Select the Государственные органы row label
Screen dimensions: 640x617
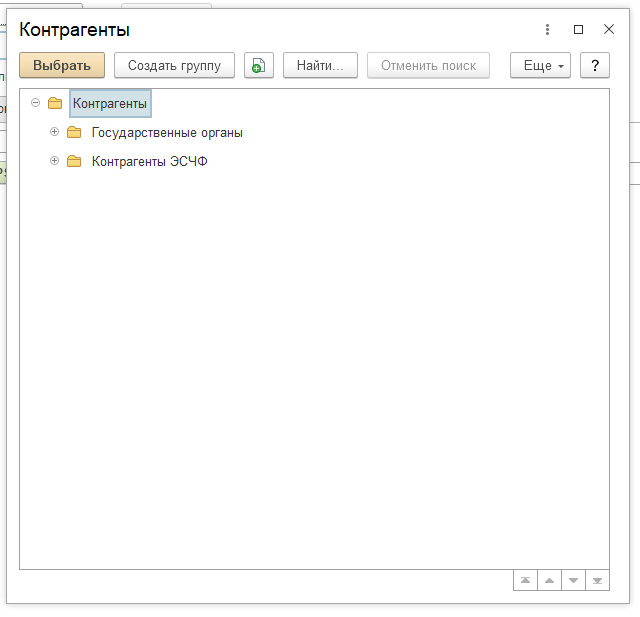pos(167,132)
